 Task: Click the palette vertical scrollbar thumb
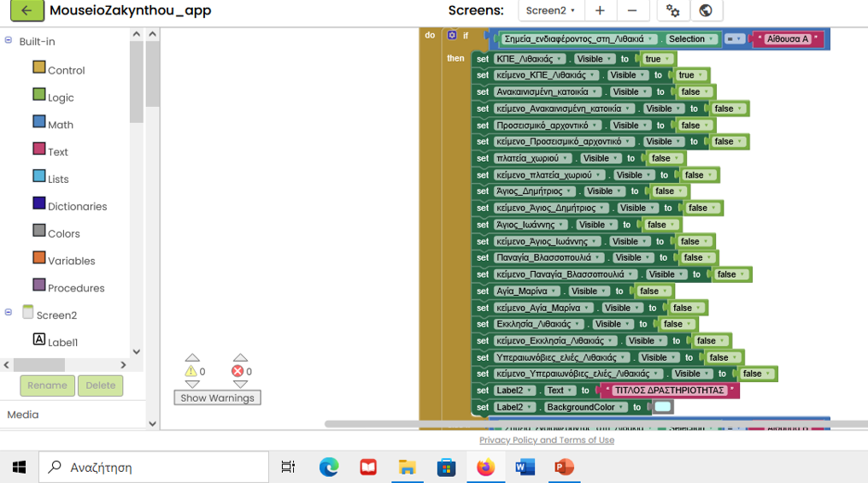(x=136, y=82)
